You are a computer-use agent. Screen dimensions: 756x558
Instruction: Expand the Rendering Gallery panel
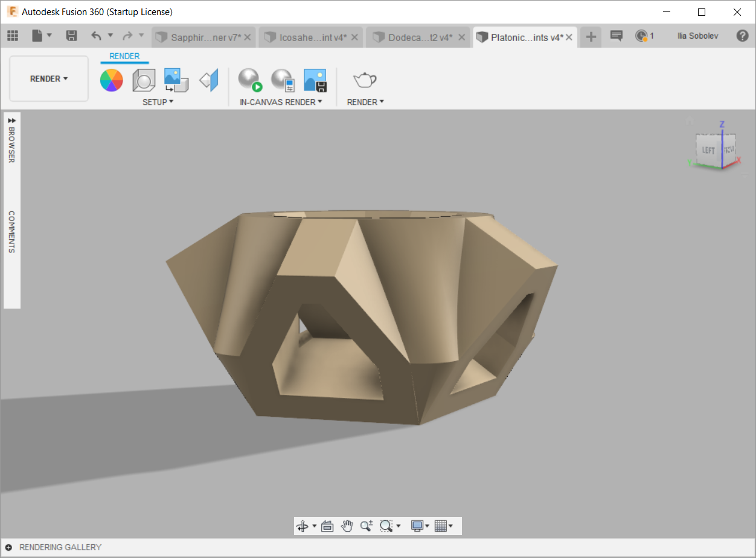coord(9,547)
